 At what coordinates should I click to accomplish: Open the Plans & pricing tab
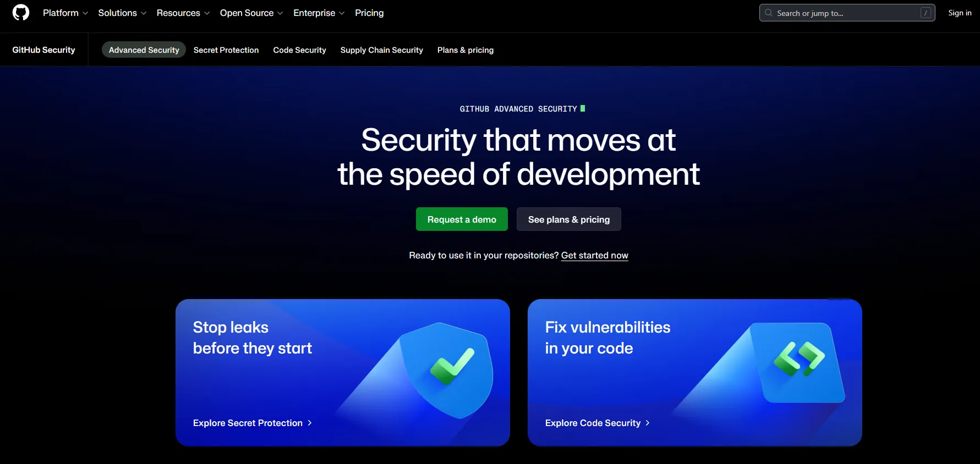tap(466, 50)
